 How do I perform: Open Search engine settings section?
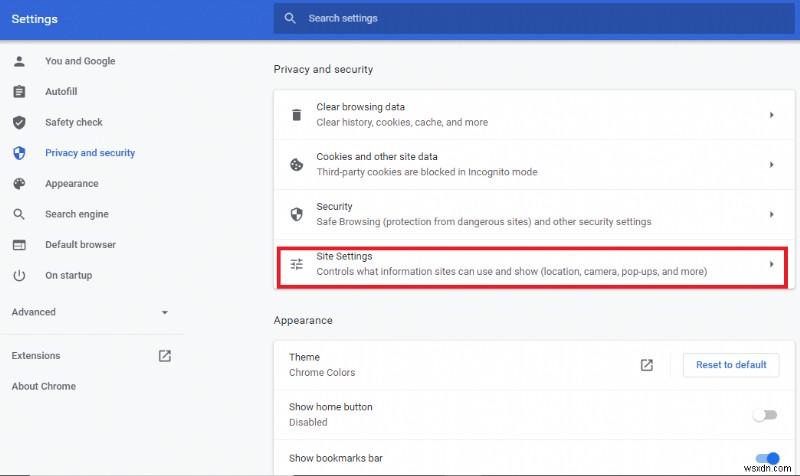77,214
